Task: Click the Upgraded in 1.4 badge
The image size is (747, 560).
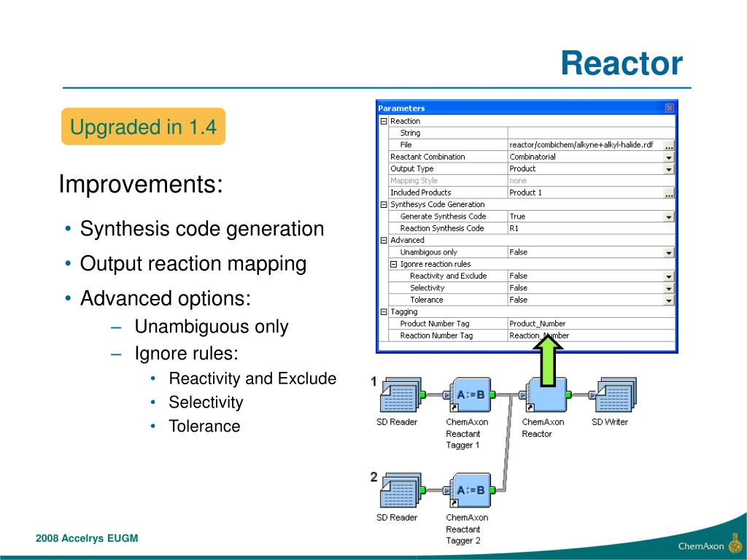Action: click(143, 127)
